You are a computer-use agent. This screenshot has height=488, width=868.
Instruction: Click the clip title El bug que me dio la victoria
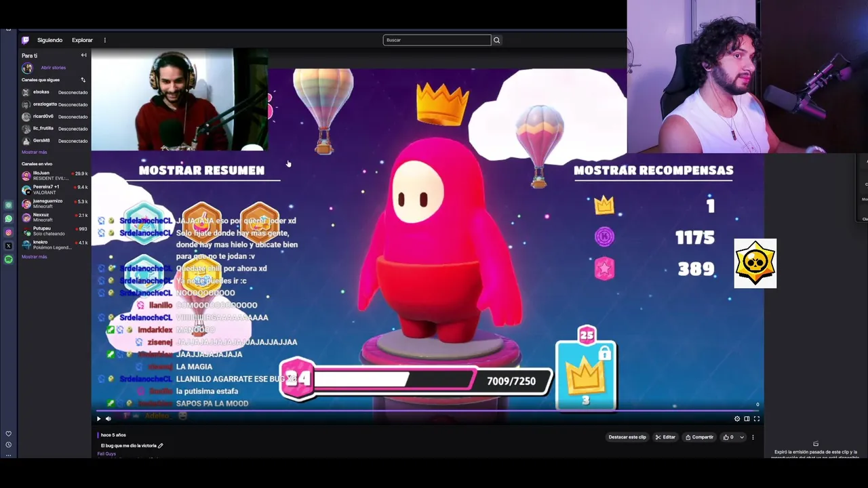(x=129, y=446)
